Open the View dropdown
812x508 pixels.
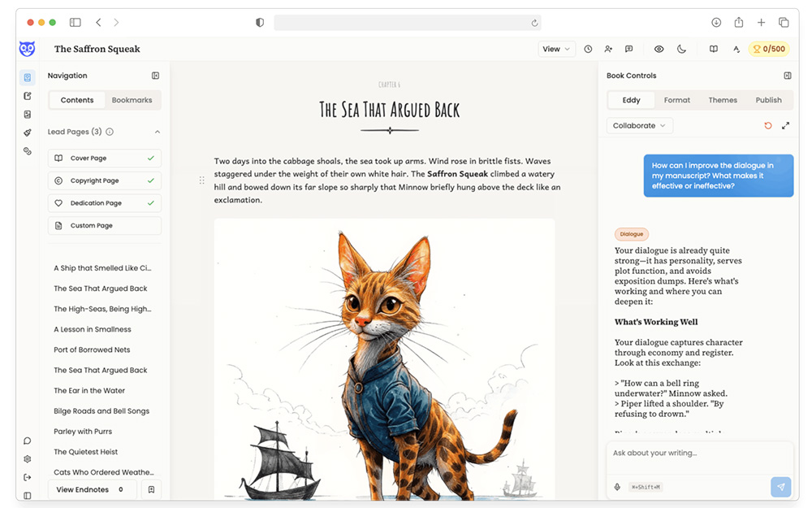556,49
